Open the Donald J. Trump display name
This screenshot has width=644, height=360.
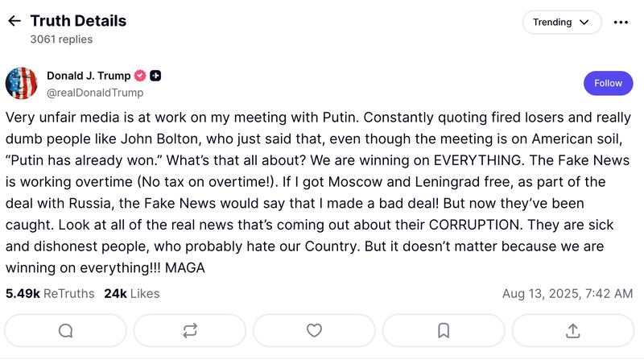click(89, 76)
